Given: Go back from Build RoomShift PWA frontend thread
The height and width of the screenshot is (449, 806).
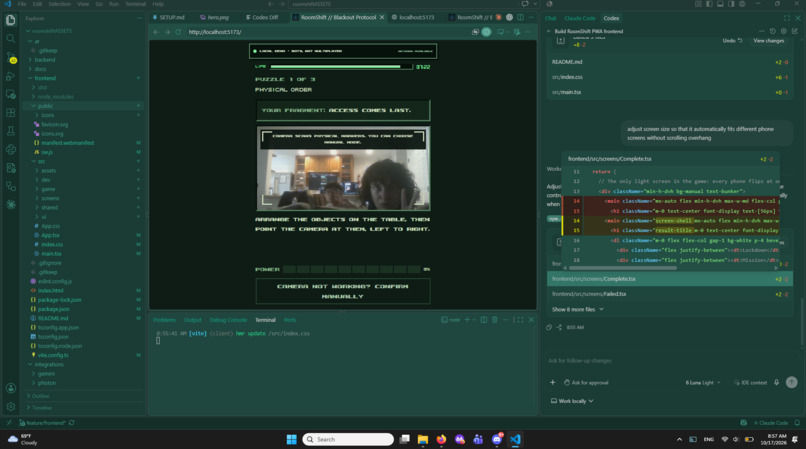Looking at the screenshot, I should (x=548, y=31).
